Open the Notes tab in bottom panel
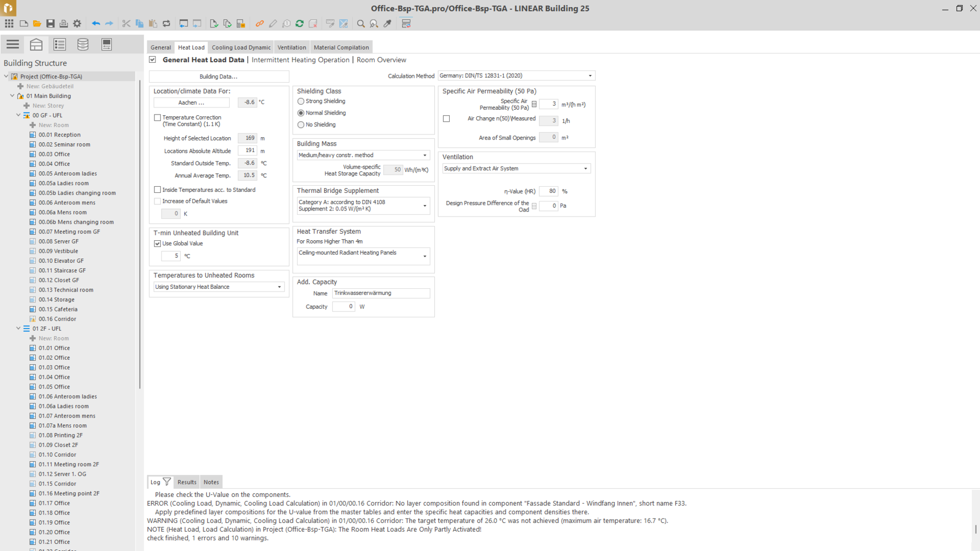Viewport: 980px width, 551px height. click(211, 482)
